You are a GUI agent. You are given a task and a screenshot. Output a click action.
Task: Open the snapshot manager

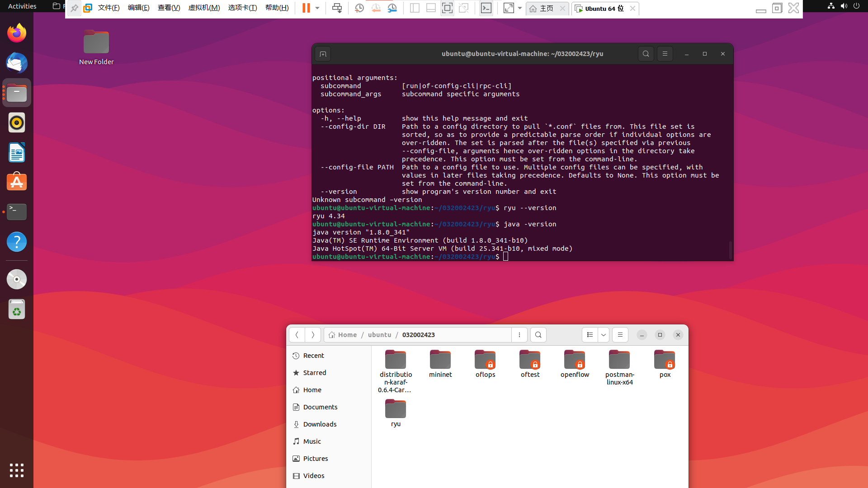(392, 8)
